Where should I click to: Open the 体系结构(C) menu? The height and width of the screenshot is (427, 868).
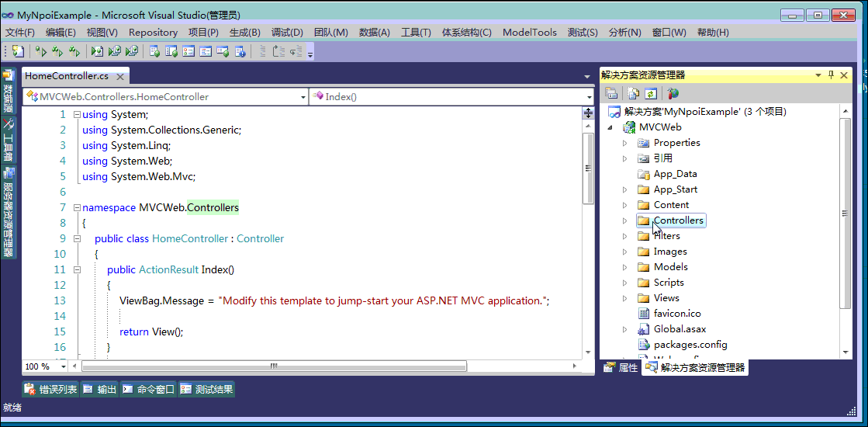pos(467,33)
